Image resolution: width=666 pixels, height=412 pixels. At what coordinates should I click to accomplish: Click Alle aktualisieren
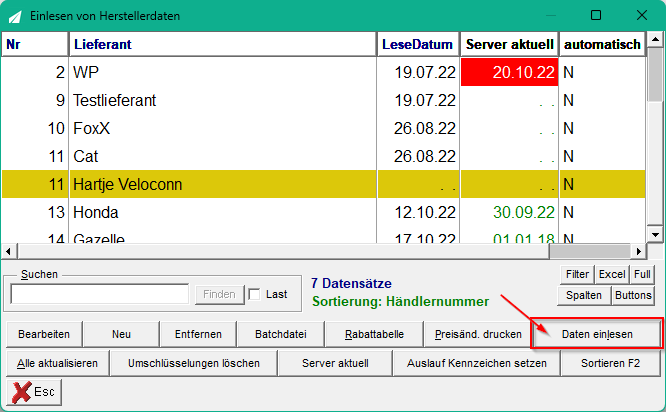click(x=57, y=363)
